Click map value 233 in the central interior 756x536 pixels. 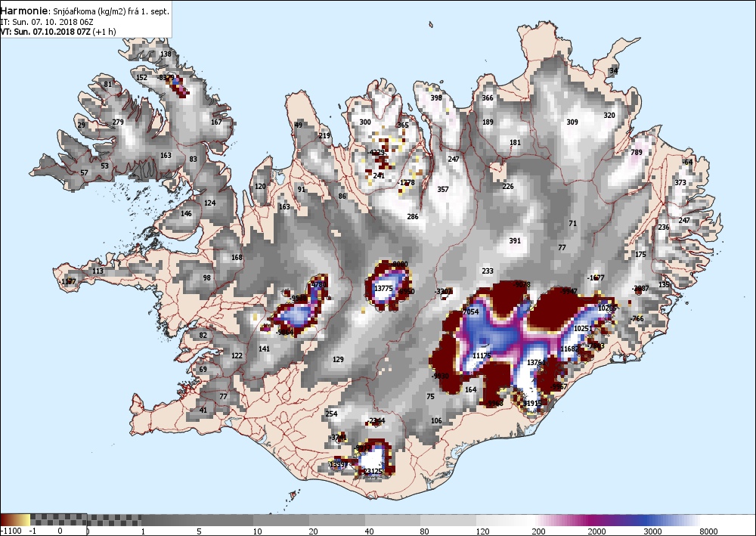click(x=488, y=271)
